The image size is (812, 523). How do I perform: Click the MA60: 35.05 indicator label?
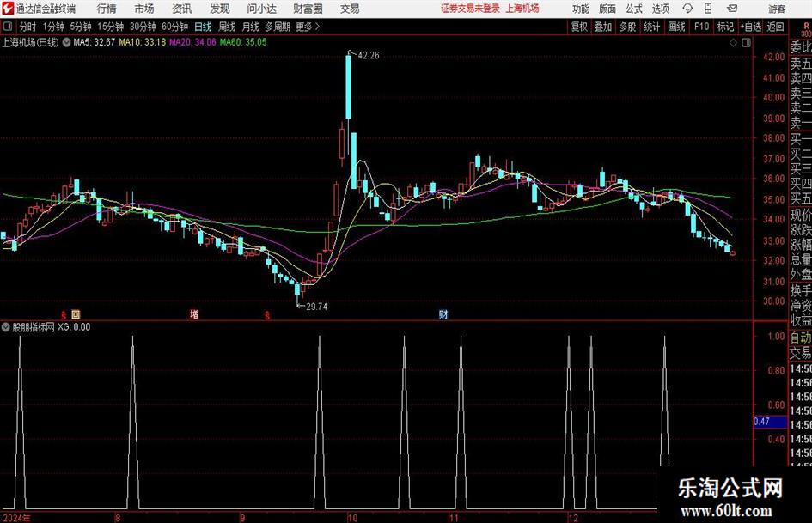[243, 42]
